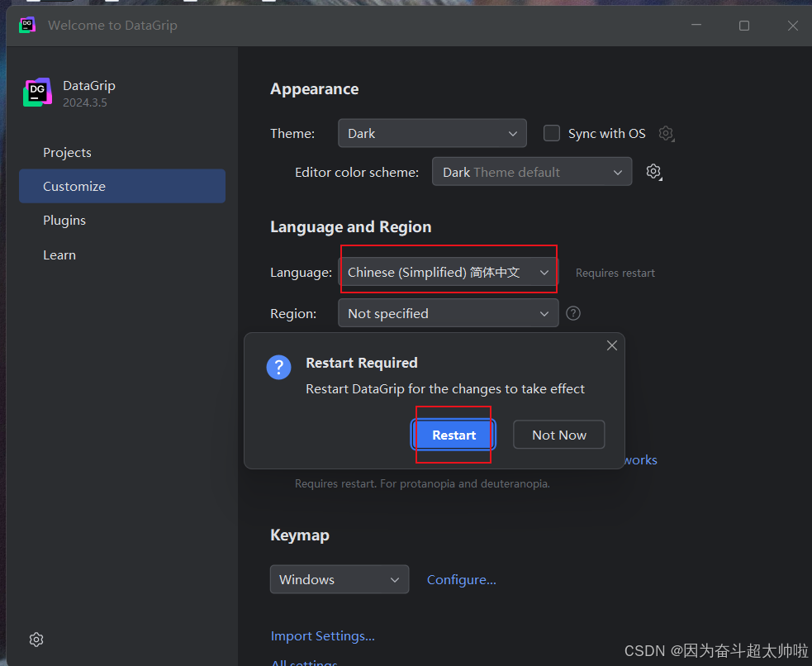812x666 pixels.
Task: Click the Import Settings... link
Action: pos(323,635)
